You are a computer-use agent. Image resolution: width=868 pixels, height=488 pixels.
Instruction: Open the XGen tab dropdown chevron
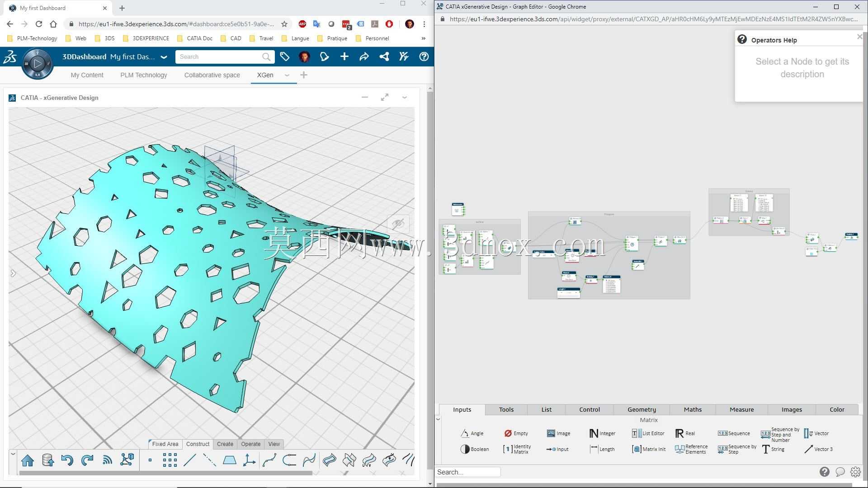coord(287,75)
